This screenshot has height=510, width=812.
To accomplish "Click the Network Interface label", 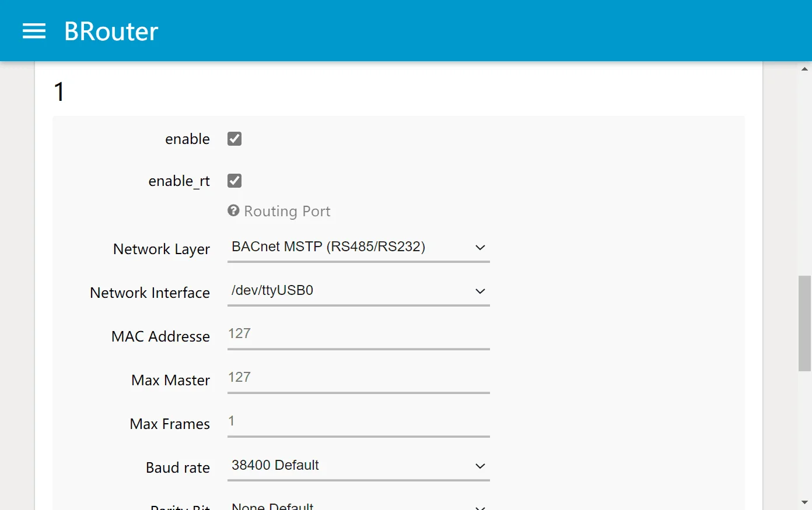I will [150, 293].
